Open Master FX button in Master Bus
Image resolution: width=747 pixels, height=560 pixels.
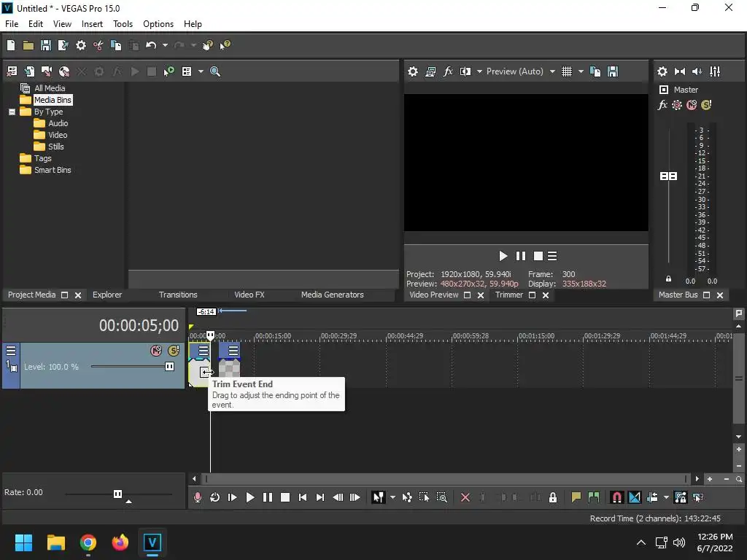pyautogui.click(x=662, y=105)
